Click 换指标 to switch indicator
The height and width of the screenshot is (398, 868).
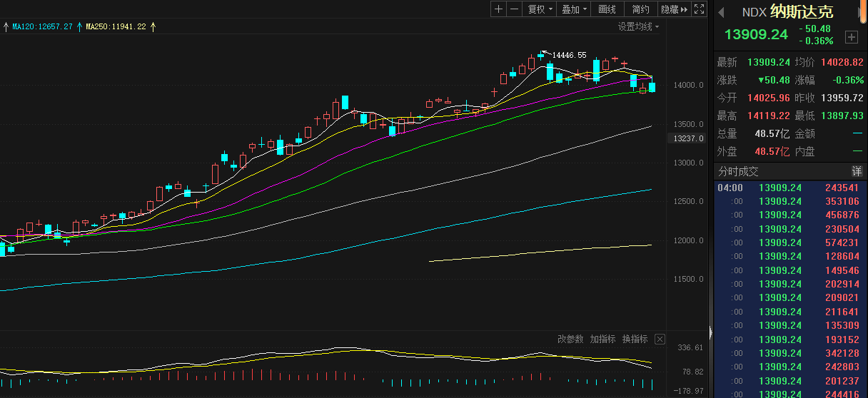(x=635, y=339)
